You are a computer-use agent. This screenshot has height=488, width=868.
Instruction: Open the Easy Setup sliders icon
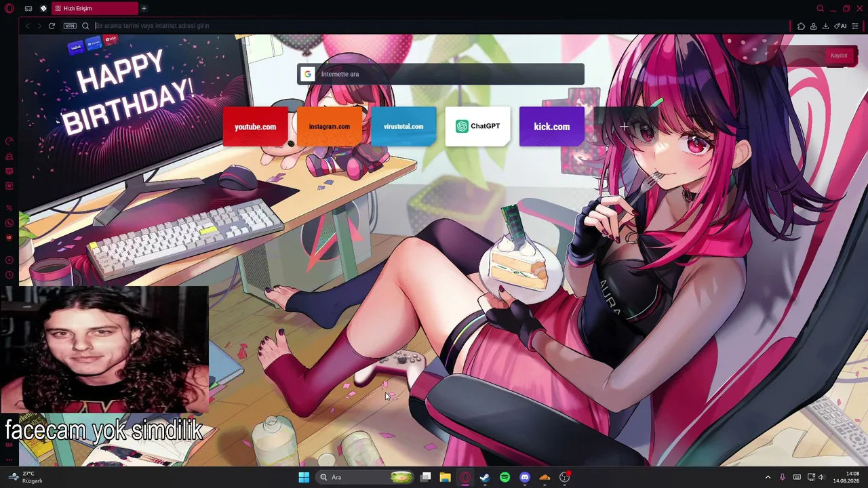(x=856, y=26)
